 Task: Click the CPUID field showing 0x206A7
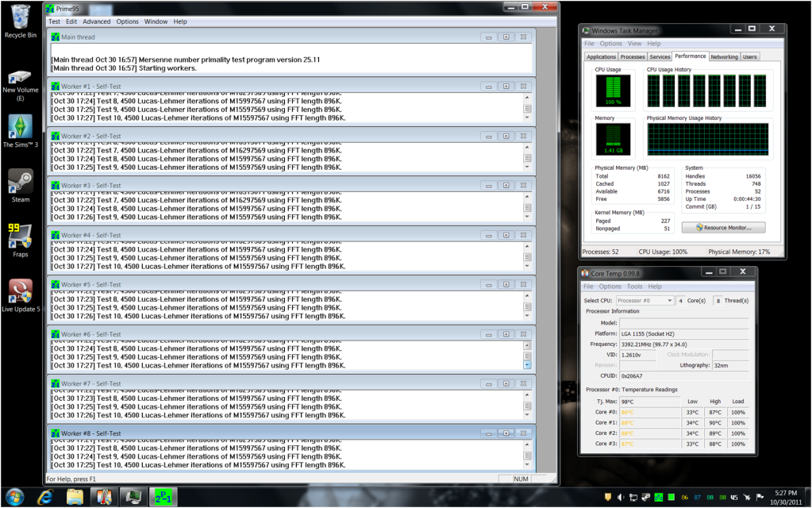click(684, 376)
